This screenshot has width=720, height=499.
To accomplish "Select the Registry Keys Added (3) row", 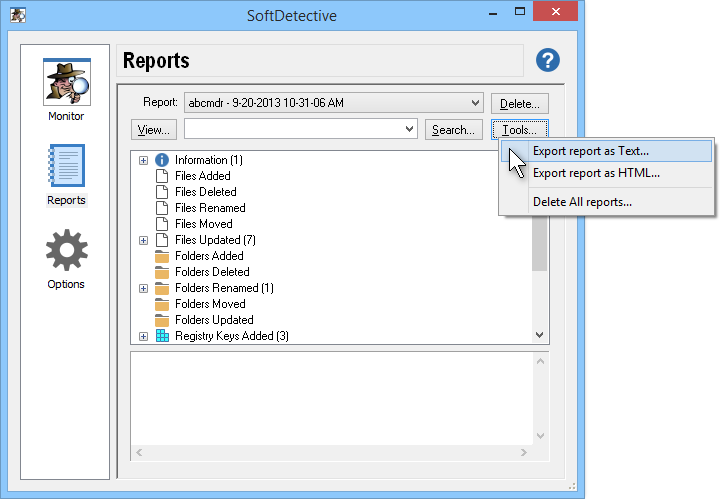I will point(232,336).
